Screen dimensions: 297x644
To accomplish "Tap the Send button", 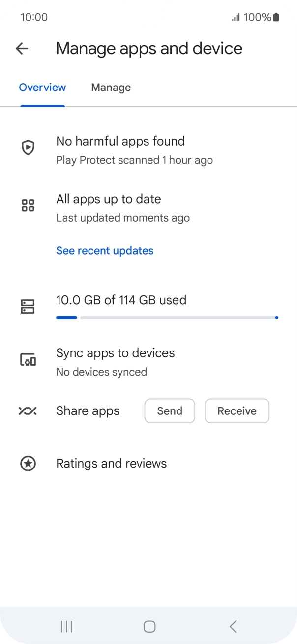I will (x=170, y=411).
